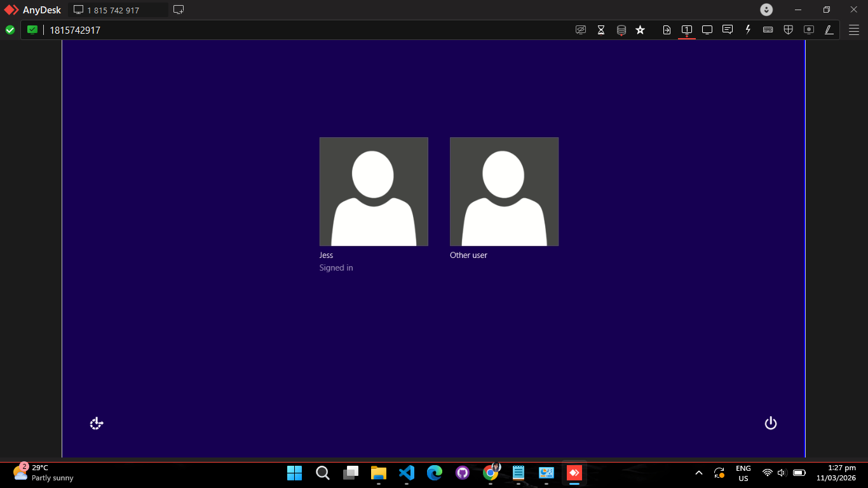Start AnyDesk session recording icon
Screen dimensions: 868x488
[808, 30]
